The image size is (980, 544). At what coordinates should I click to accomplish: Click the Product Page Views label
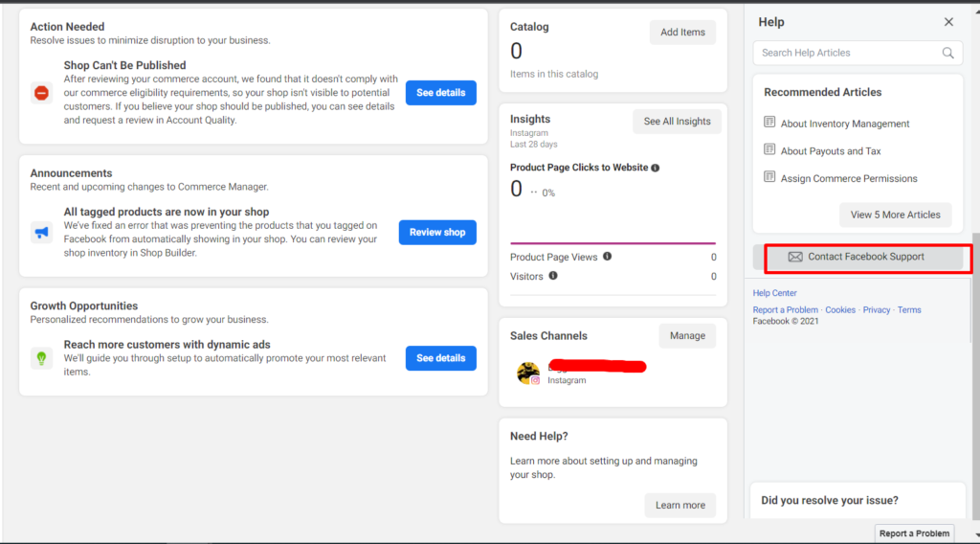click(554, 257)
